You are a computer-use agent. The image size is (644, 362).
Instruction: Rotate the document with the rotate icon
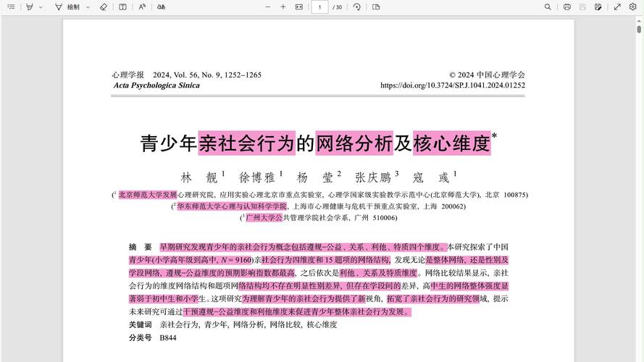(x=356, y=7)
